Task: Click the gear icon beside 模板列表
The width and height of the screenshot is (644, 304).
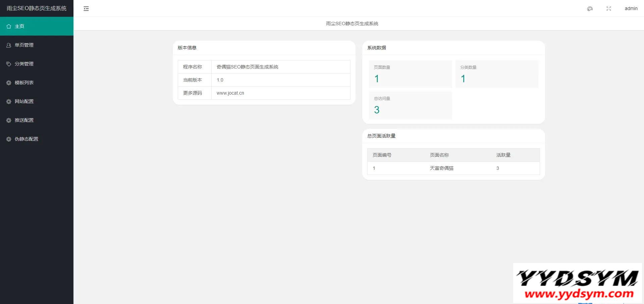Action: click(x=9, y=83)
